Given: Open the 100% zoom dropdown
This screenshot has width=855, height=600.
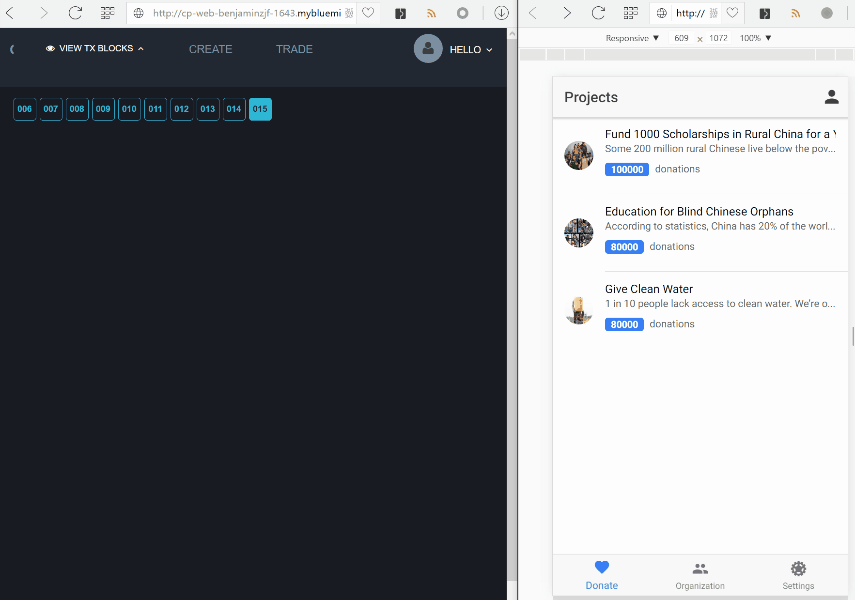Looking at the screenshot, I should 755,38.
